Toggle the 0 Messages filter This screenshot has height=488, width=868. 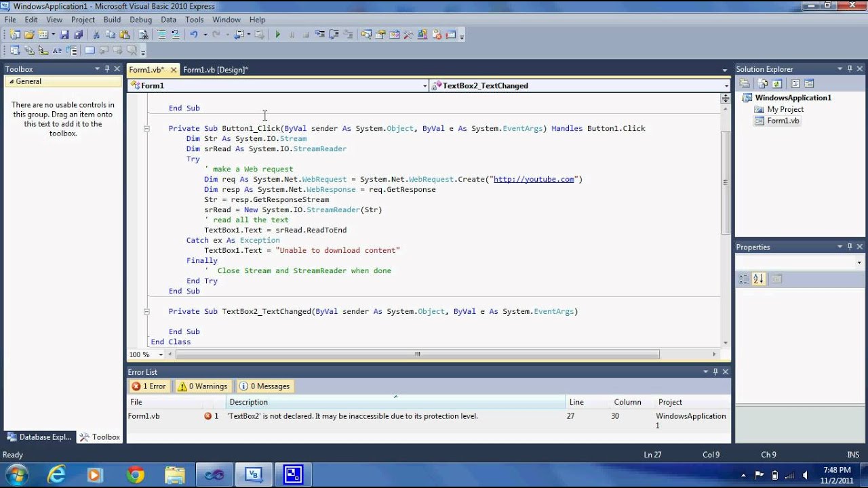point(264,386)
